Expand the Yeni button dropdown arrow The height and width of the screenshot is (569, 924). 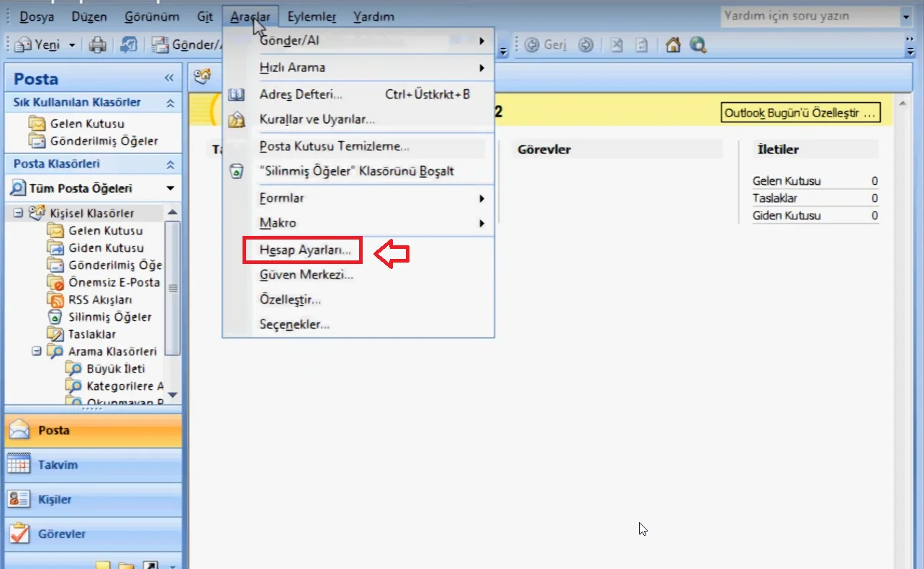(72, 45)
